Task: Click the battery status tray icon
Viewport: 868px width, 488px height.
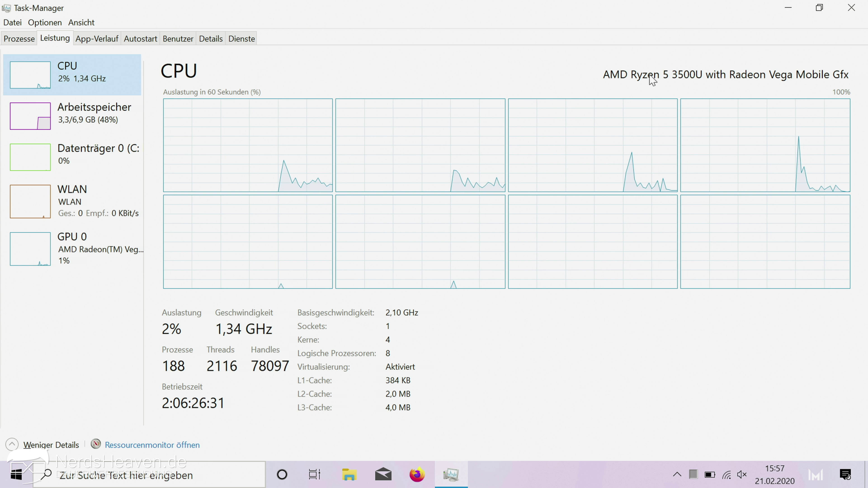Action: (710, 475)
